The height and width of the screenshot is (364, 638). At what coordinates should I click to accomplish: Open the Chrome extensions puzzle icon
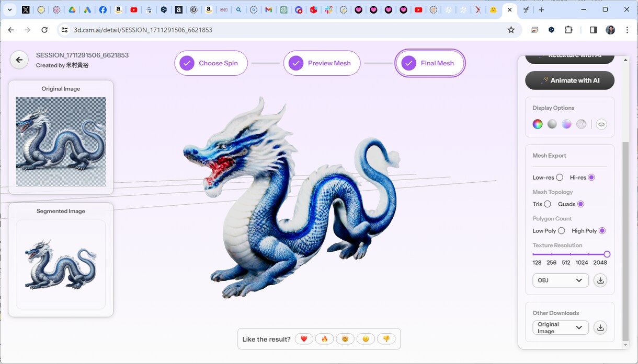(x=568, y=30)
